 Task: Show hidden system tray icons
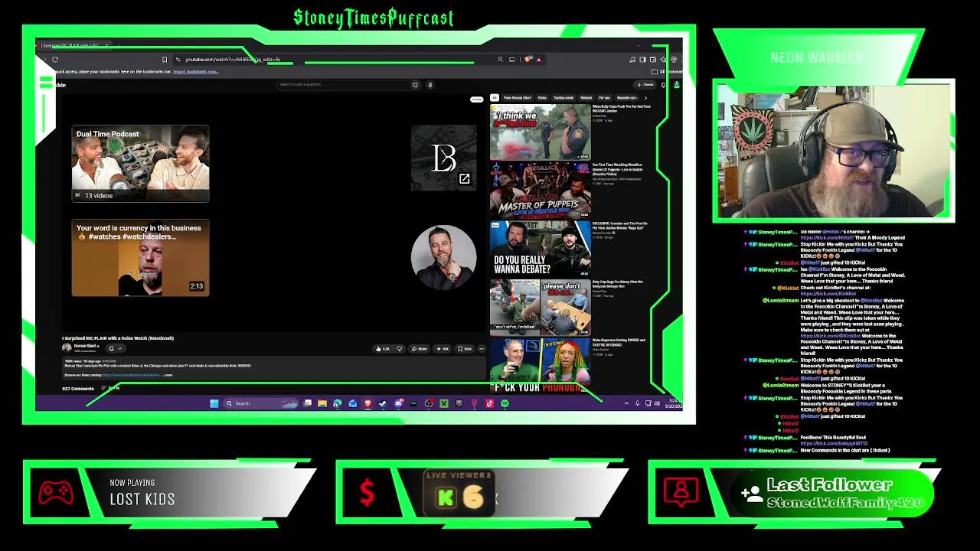pos(627,403)
